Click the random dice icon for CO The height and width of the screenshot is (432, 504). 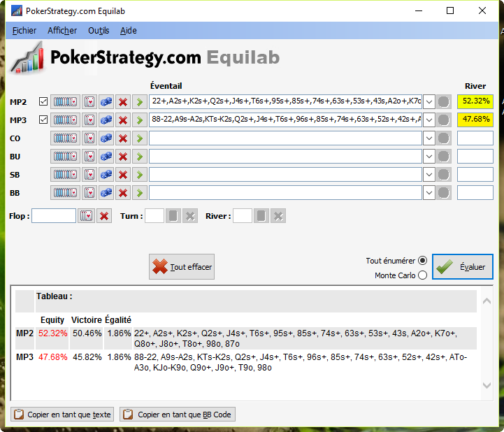click(106, 138)
